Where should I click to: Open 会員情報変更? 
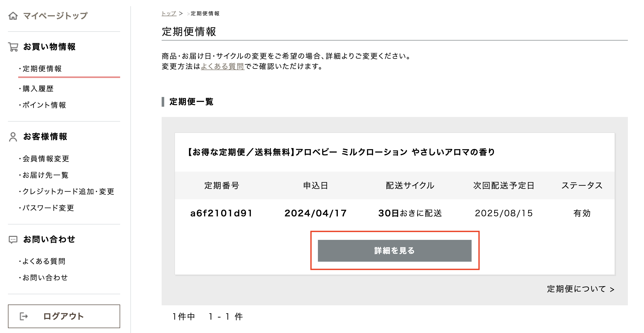pos(46,159)
